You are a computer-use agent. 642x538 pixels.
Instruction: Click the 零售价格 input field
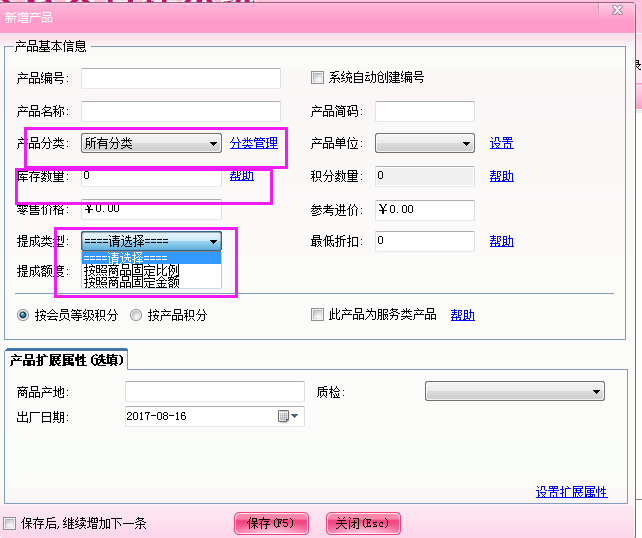click(151, 210)
